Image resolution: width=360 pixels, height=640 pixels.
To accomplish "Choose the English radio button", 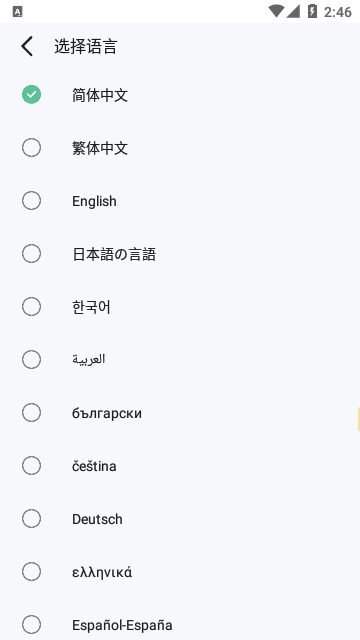I will [31, 200].
